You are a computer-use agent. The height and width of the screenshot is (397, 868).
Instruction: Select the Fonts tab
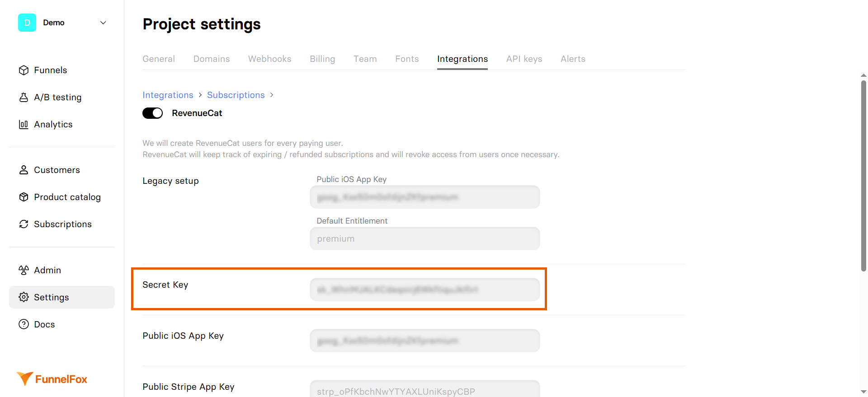coord(407,59)
